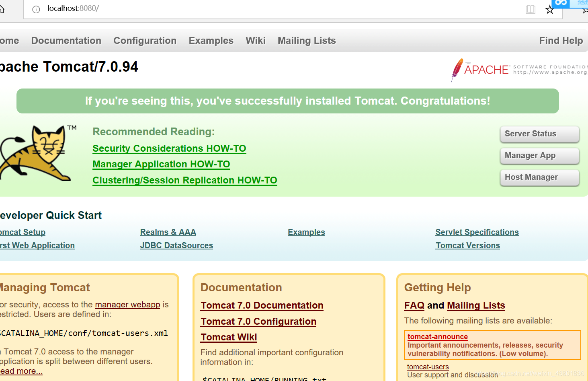Add page to favorites star icon

point(549,9)
